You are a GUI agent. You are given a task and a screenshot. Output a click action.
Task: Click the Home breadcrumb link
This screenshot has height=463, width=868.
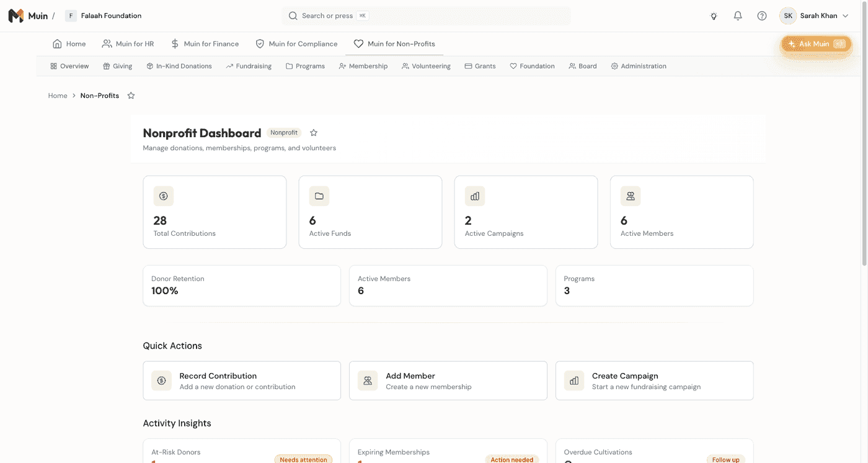point(57,96)
